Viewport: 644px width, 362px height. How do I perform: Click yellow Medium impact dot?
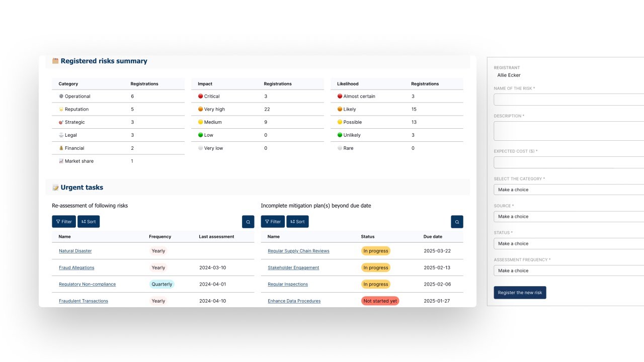point(200,122)
